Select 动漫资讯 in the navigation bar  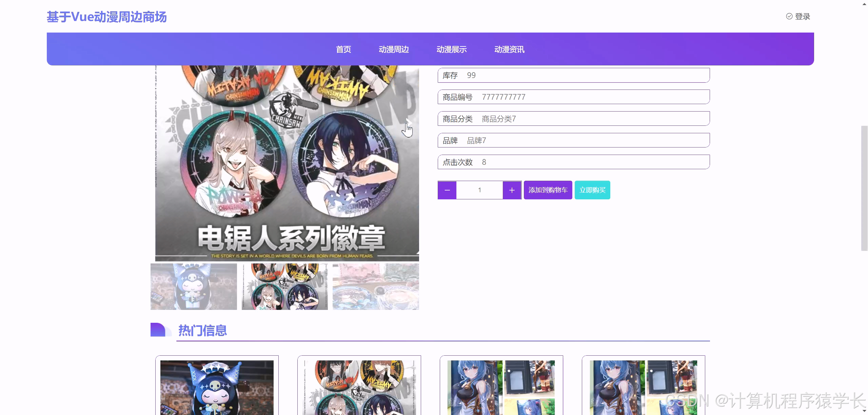509,49
